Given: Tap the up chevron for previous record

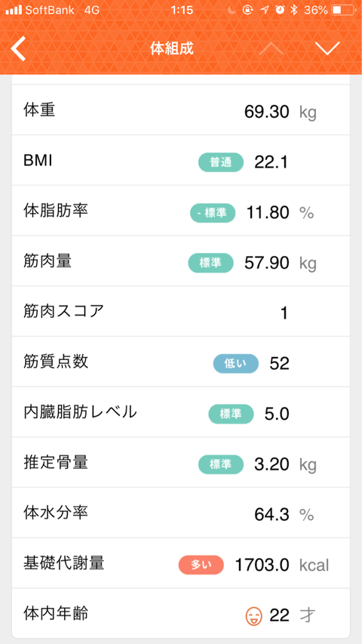Looking at the screenshot, I should tap(271, 48).
